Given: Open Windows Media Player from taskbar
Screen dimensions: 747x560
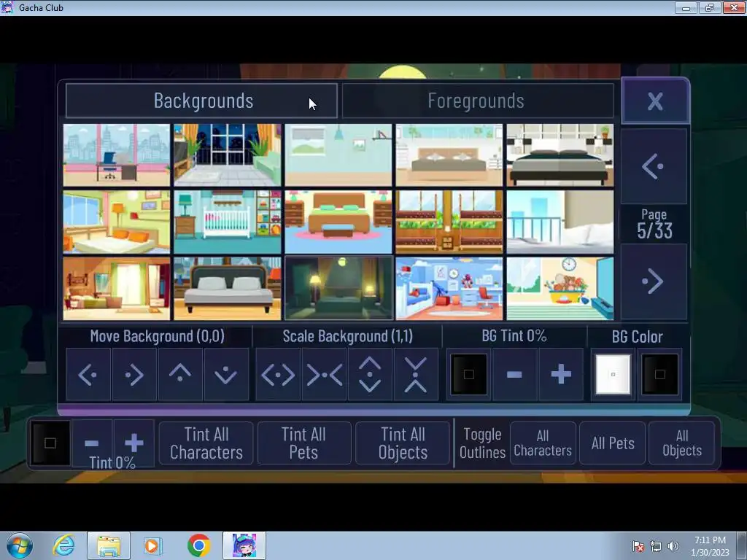Looking at the screenshot, I should (152, 545).
